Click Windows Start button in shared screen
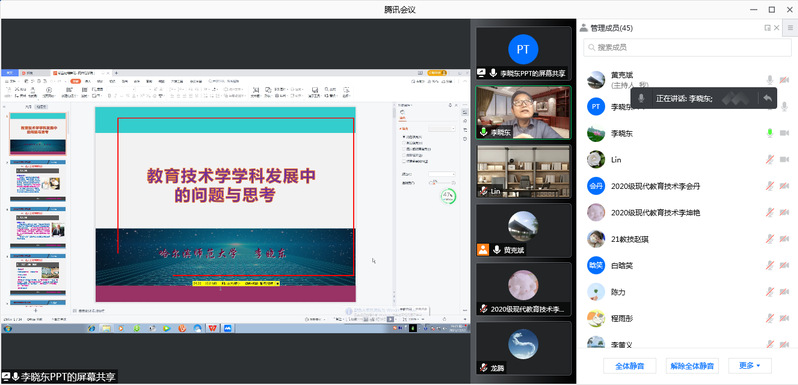This screenshot has height=385, width=798. 8,328
